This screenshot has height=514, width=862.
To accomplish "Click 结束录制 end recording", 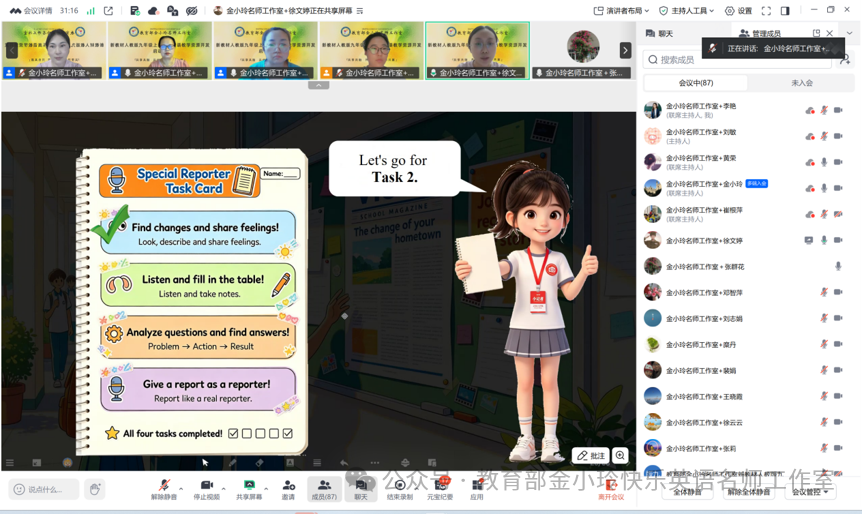I will tap(400, 489).
